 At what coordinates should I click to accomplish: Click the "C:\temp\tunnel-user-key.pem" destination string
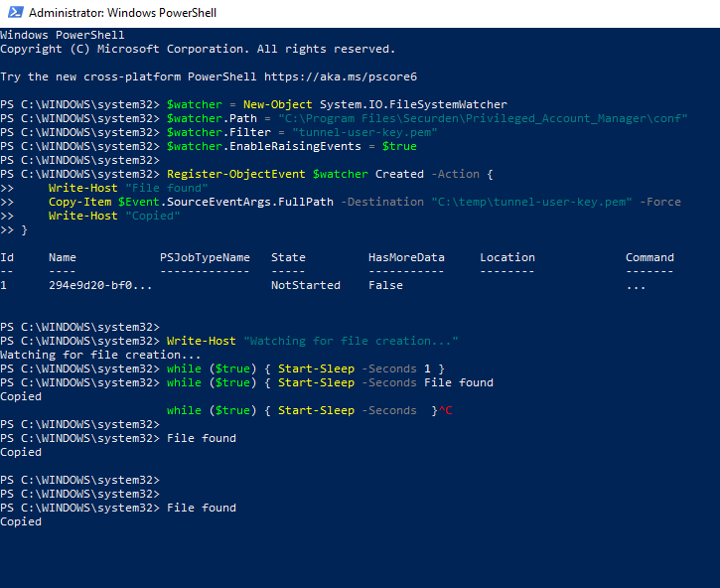530,202
